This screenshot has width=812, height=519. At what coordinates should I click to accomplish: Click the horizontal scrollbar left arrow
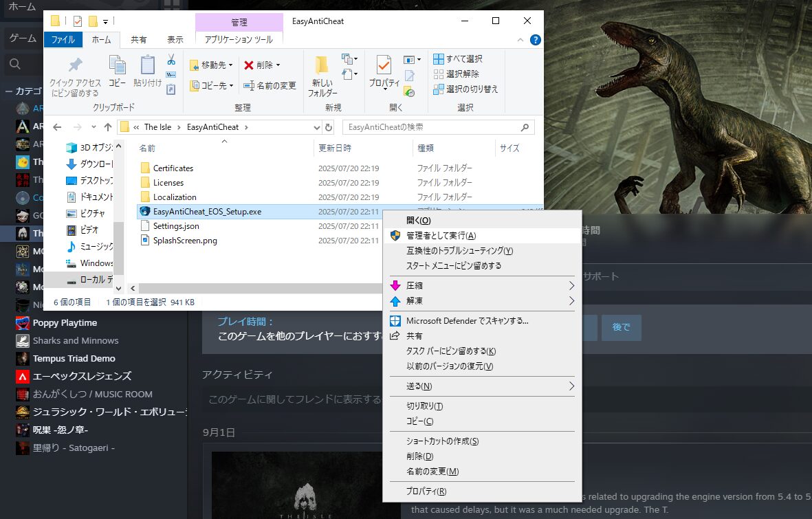(133, 289)
